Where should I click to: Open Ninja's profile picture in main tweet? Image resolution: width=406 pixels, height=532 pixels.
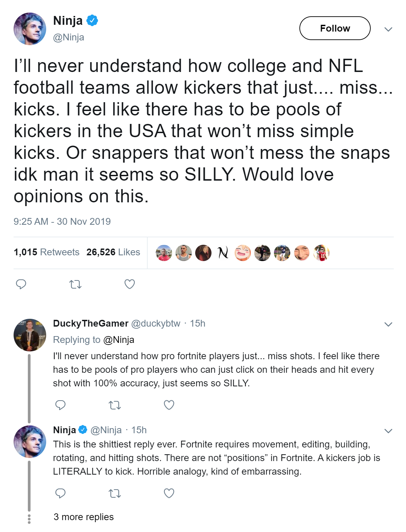[x=30, y=29]
